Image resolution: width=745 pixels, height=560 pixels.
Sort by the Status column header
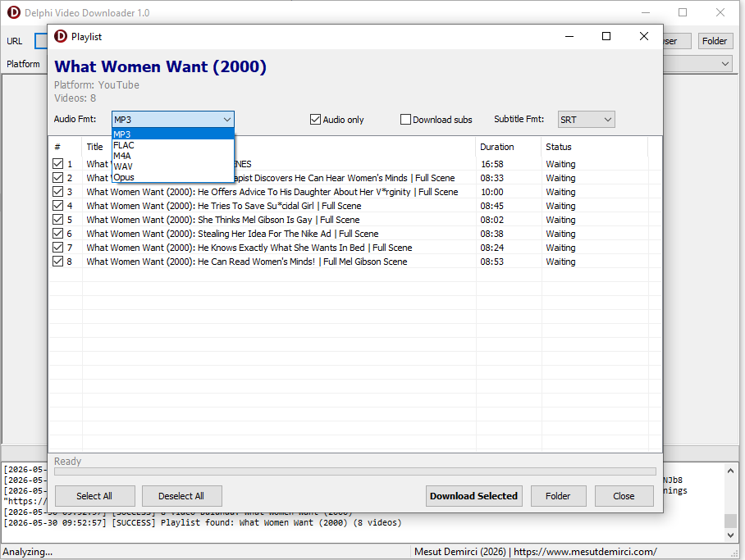(594, 147)
